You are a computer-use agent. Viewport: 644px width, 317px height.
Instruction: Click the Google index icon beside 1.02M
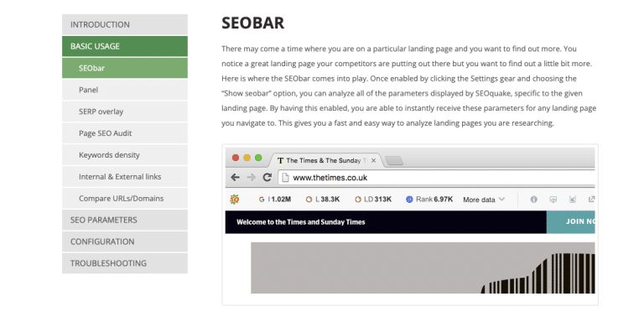coord(262,200)
